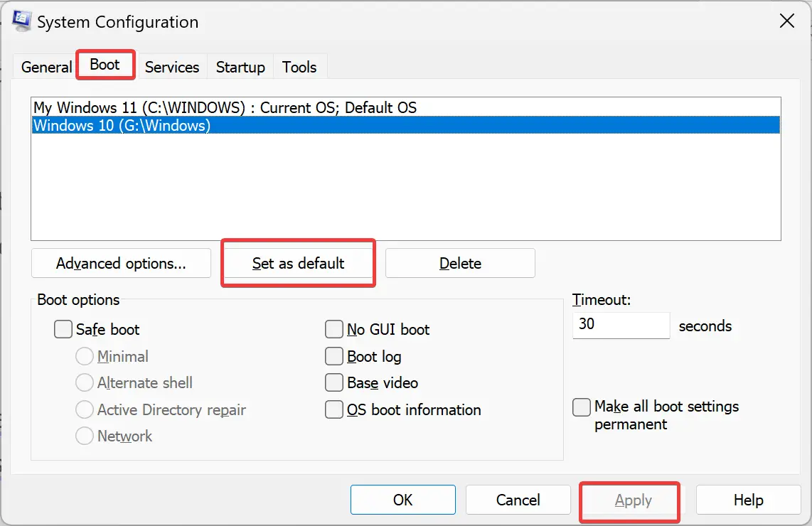Screen dimensions: 812x526
Task: Click the Timeout seconds input field
Action: 620,326
